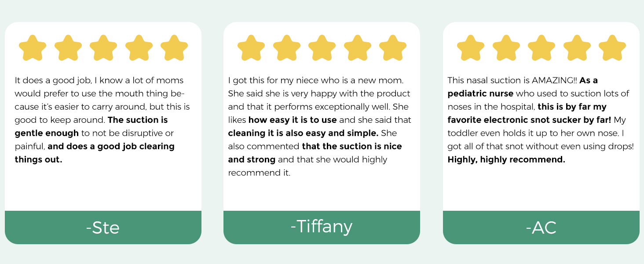Select the third star in Tiffany's review
This screenshot has width=644, height=264.
point(322,48)
